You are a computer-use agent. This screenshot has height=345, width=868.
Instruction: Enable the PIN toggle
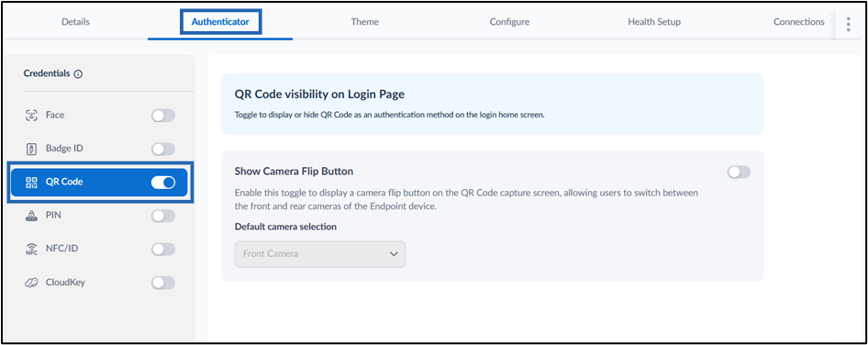pyautogui.click(x=163, y=216)
